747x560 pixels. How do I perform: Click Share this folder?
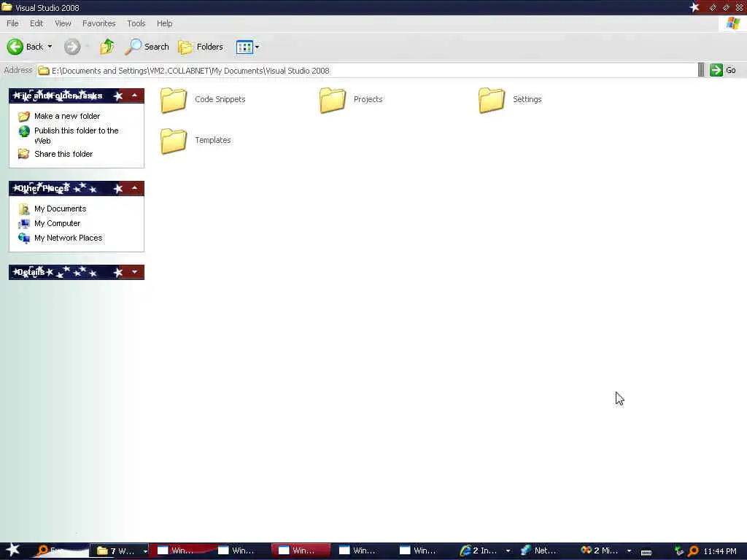(63, 154)
